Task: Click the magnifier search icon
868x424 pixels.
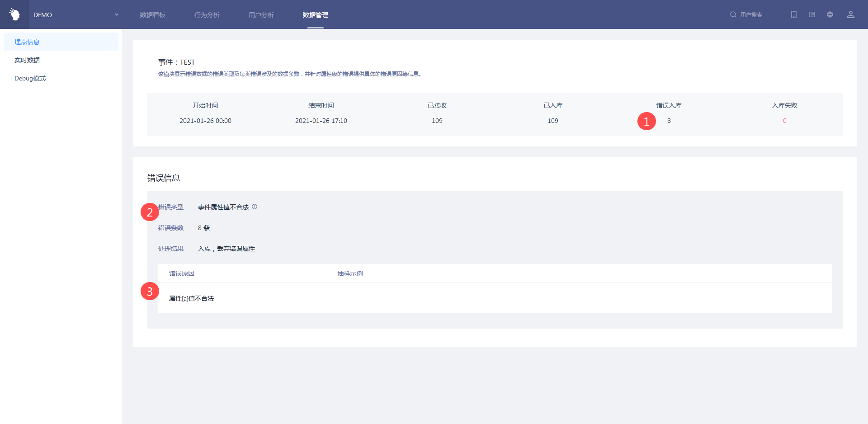Action: [733, 14]
